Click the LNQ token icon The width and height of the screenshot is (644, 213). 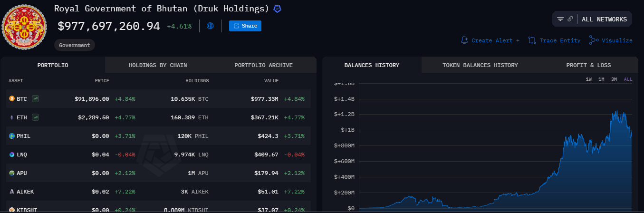point(12,155)
